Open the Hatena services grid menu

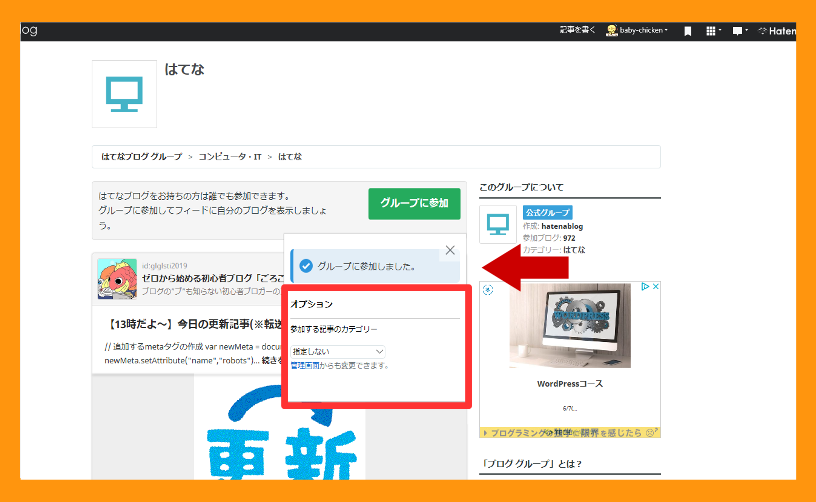pyautogui.click(x=712, y=31)
